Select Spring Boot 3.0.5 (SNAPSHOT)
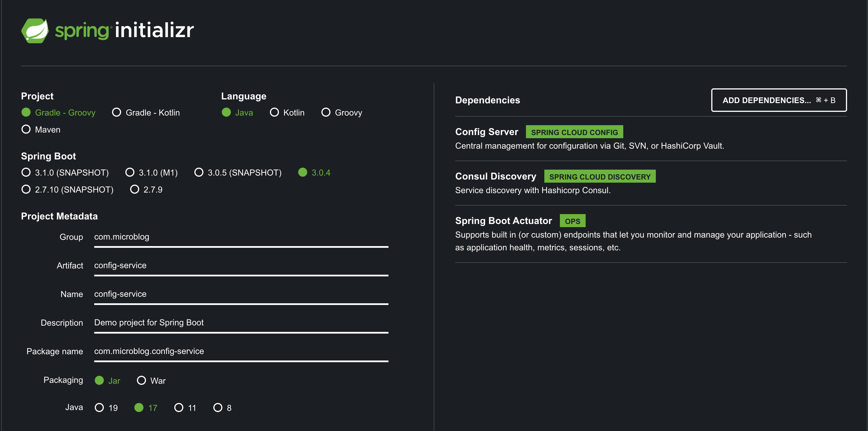 (x=199, y=172)
